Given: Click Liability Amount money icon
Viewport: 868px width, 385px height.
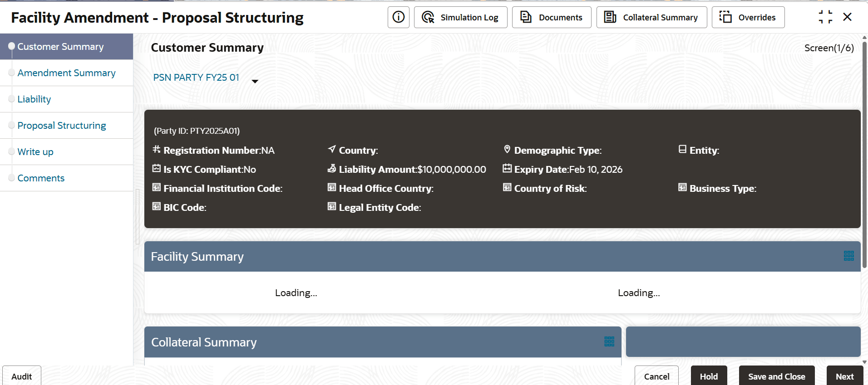Looking at the screenshot, I should point(332,168).
